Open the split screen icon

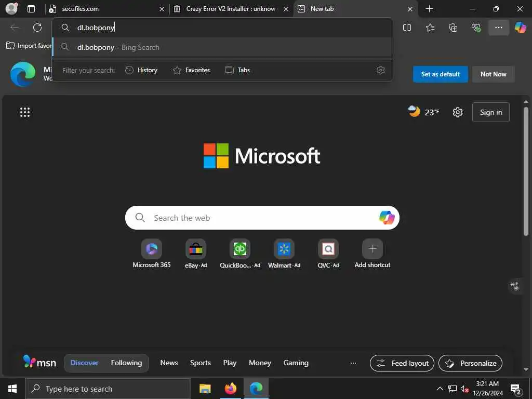tap(407, 28)
